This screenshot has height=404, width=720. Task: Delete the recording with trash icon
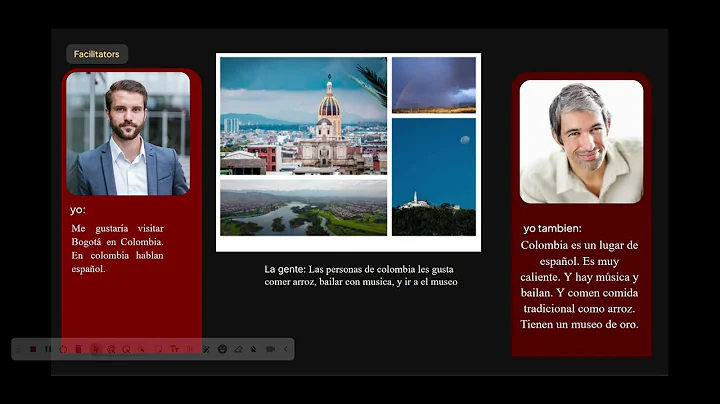click(x=79, y=349)
